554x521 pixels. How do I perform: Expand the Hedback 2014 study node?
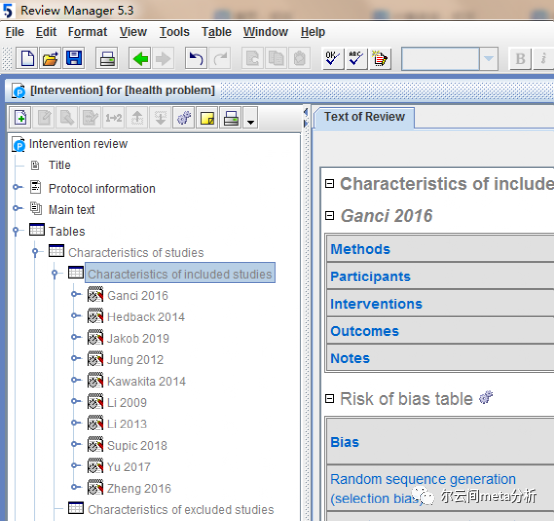pyautogui.click(x=75, y=315)
